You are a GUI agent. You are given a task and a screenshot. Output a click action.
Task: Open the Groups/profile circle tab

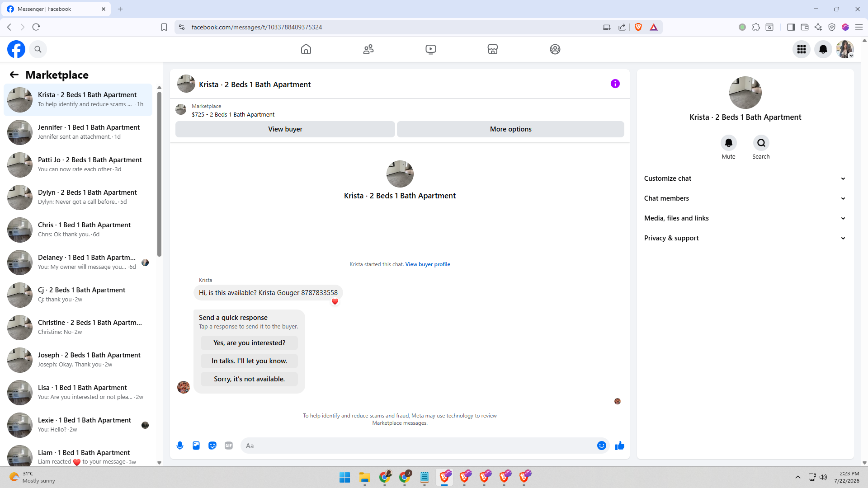click(x=555, y=49)
